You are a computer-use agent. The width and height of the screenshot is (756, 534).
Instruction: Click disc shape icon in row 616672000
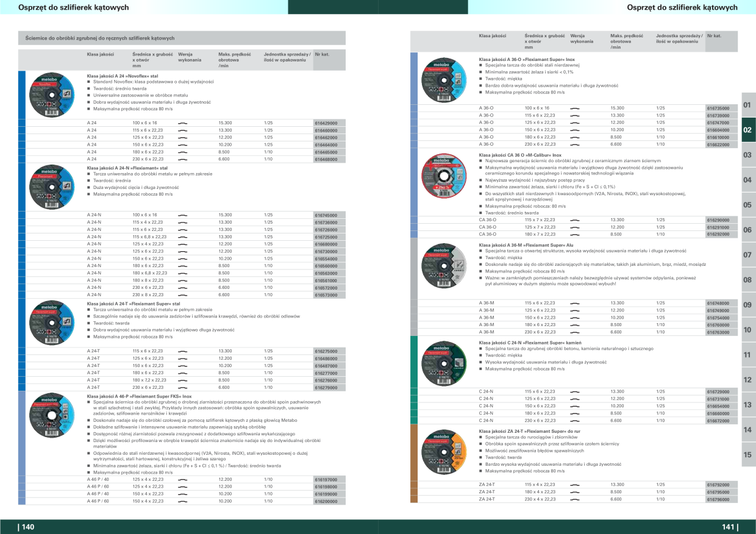click(x=574, y=421)
